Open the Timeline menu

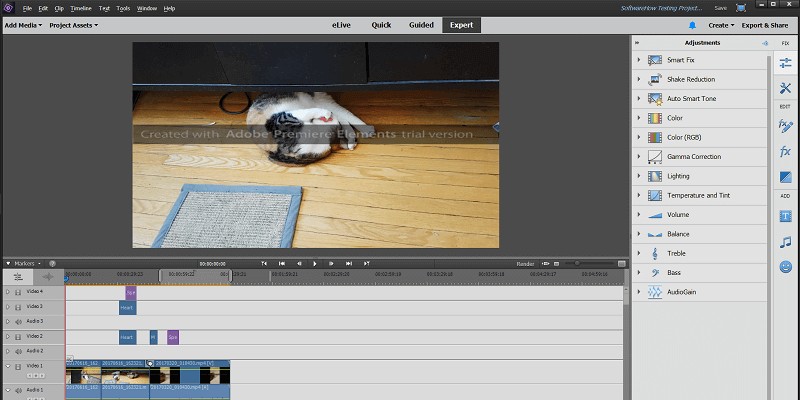click(x=81, y=8)
